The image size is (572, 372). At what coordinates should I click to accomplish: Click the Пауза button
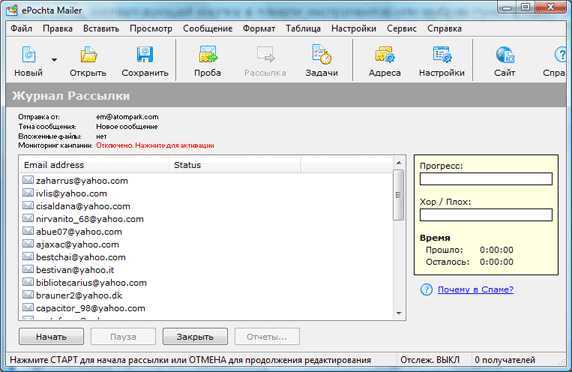(x=123, y=337)
